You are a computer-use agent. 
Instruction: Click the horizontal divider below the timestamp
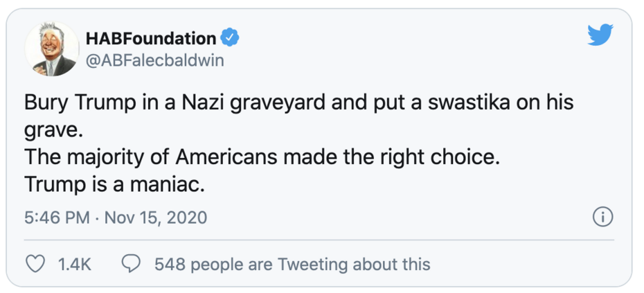click(319, 239)
